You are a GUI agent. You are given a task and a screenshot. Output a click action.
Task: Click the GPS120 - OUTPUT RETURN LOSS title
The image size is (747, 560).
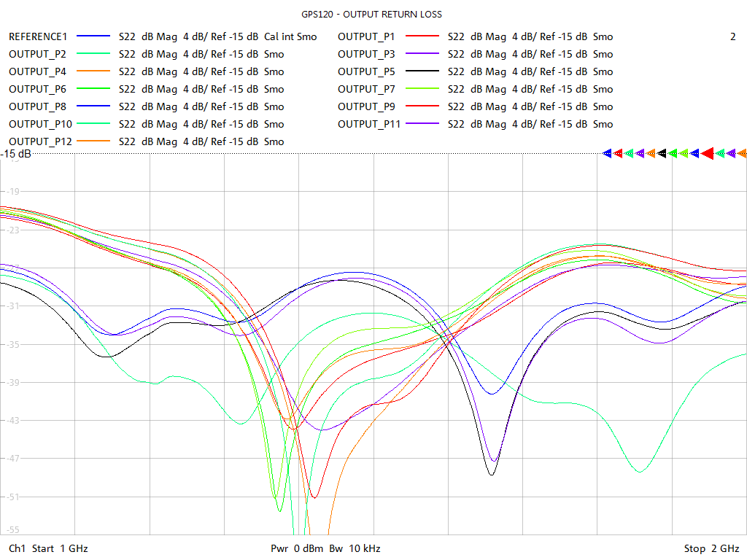click(x=371, y=14)
